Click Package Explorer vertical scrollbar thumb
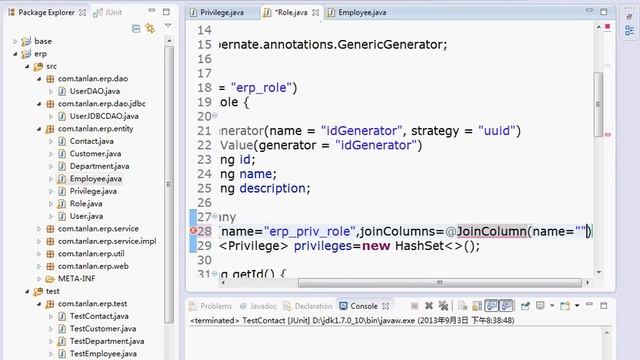This screenshot has width=640, height=360. coord(169,184)
